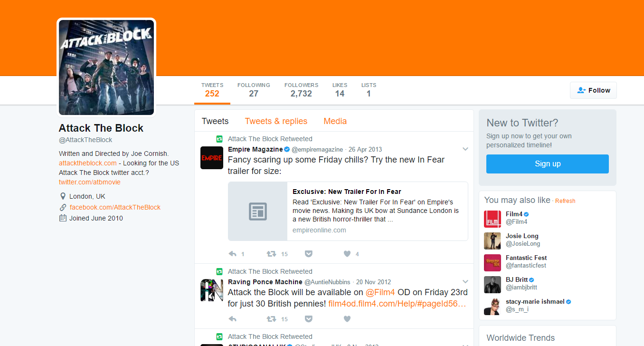The image size is (644, 346).
Task: Open 26 Apr 2013 tweet timestamp
Action: pyautogui.click(x=365, y=149)
